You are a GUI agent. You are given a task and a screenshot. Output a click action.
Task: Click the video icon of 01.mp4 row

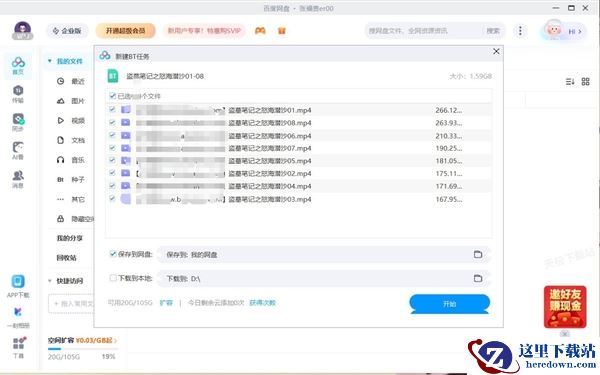pyautogui.click(x=126, y=110)
